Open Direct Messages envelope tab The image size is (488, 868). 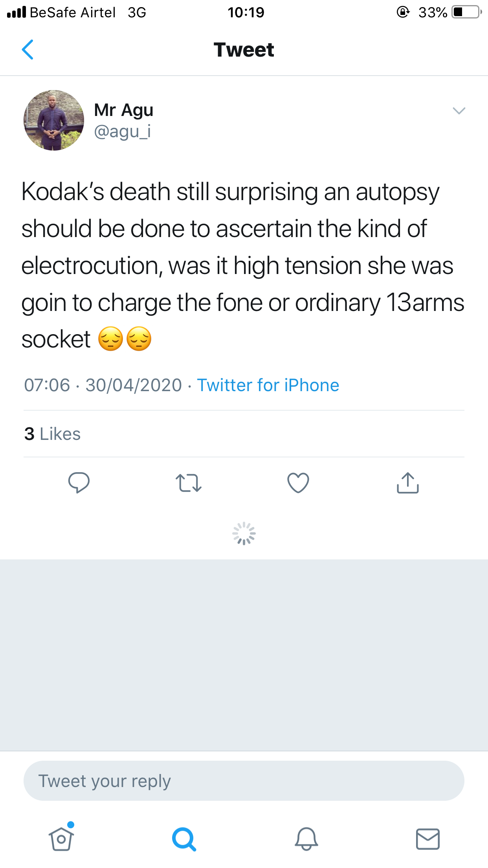point(428,839)
